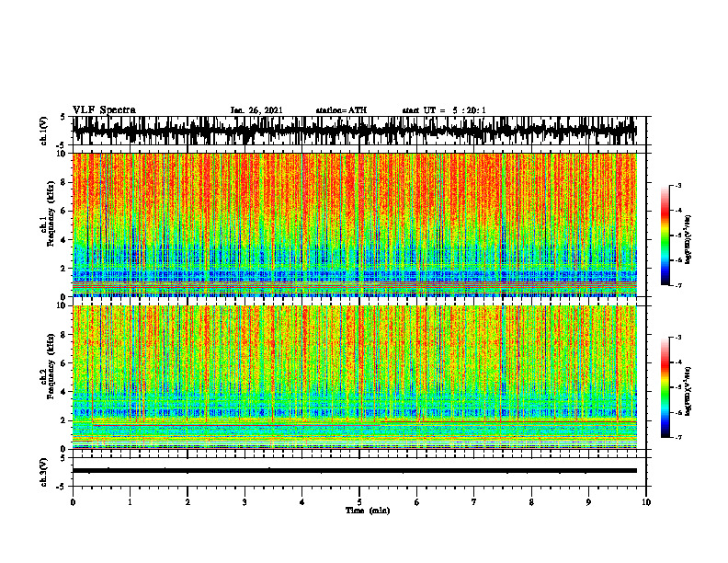
Task: Click time axis tick label "3"
Action: [x=245, y=502]
